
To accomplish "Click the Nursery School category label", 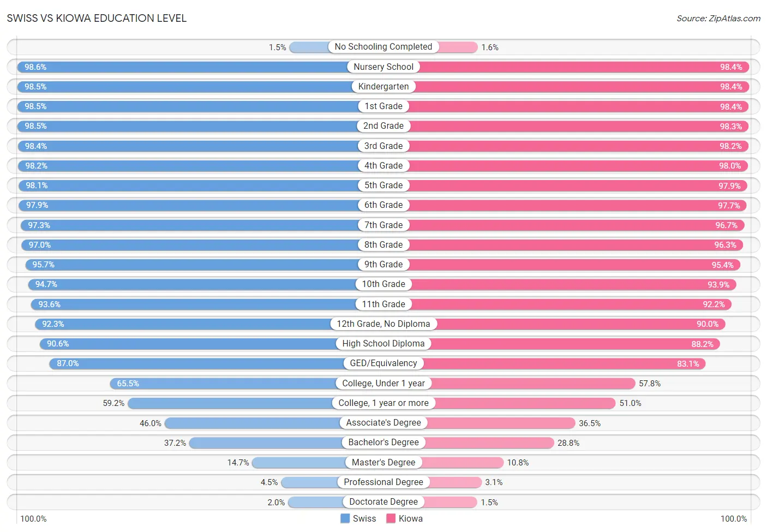I will [x=383, y=67].
